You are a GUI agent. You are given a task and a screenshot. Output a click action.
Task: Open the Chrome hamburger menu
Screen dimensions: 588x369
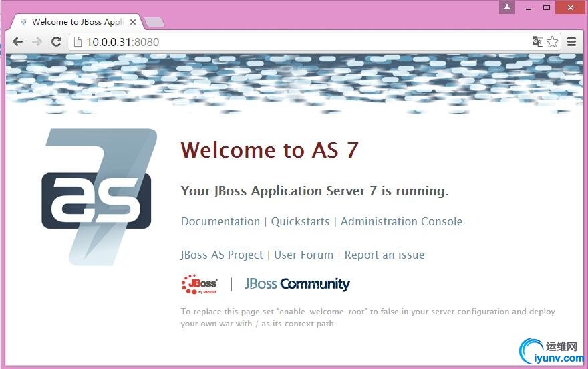click(571, 41)
